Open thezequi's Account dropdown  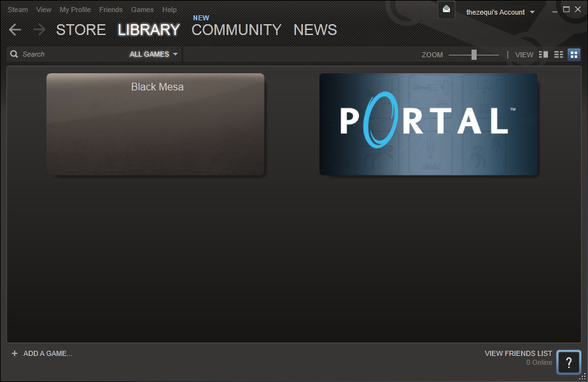pos(500,12)
